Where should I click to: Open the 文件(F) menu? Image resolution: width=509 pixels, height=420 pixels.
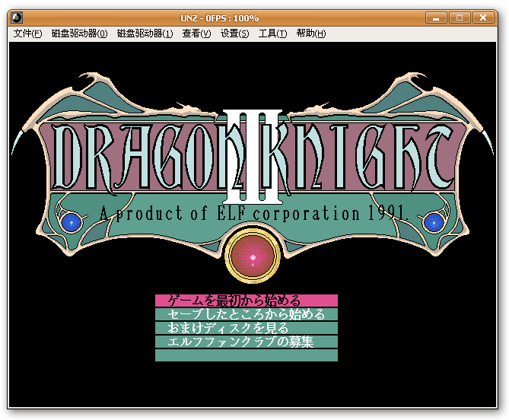pos(27,33)
